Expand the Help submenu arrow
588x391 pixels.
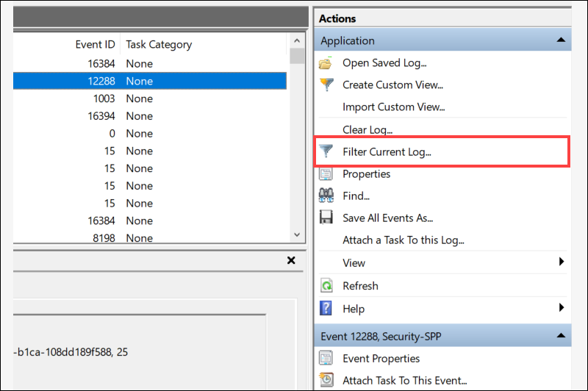561,307
